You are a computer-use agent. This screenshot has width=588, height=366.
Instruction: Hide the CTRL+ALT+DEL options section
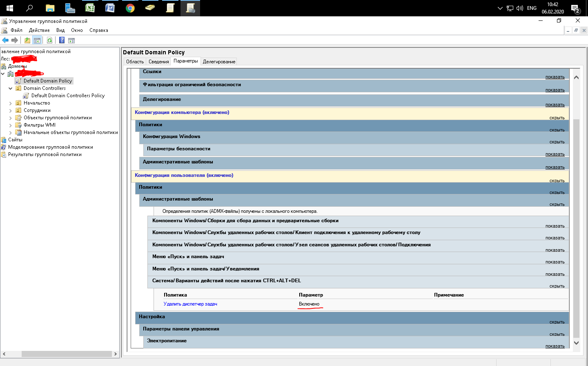557,286
